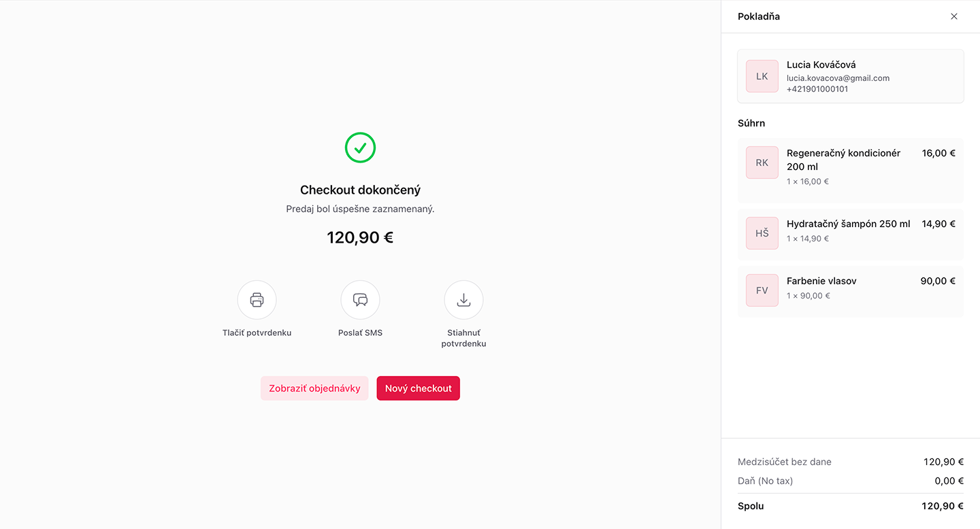Select the Hydratačný šampón 250 ml item
Viewport: 980px width, 529px height.
(851, 234)
